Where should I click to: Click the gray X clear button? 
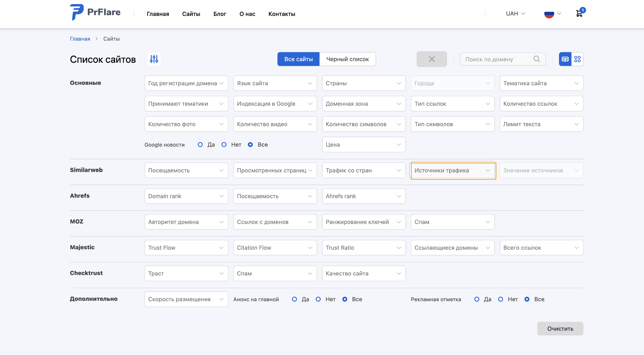pyautogui.click(x=432, y=59)
